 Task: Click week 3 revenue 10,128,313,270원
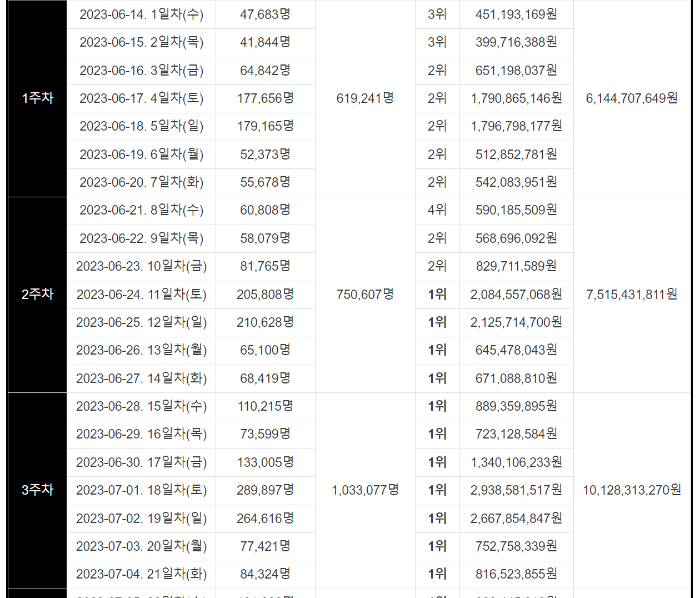point(632,490)
